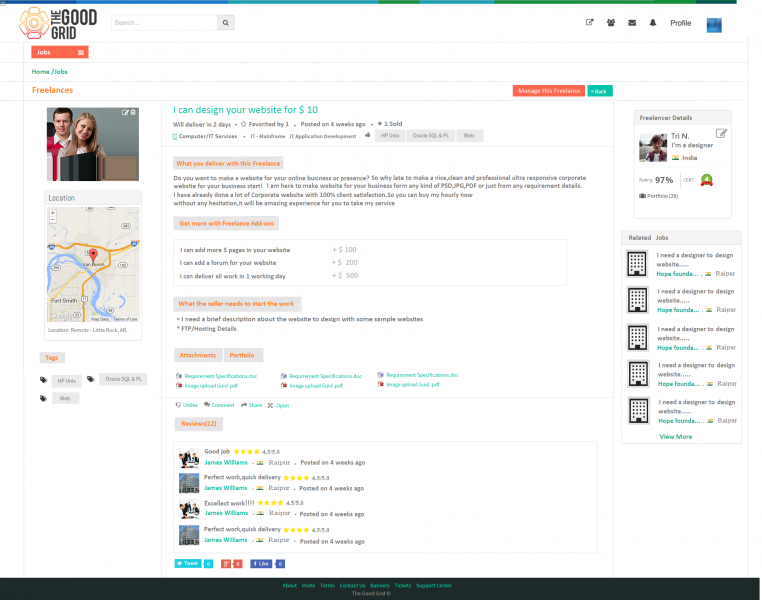Image resolution: width=762 pixels, height=600 pixels.
Task: Go to Home in breadcrumb
Action: (x=40, y=71)
